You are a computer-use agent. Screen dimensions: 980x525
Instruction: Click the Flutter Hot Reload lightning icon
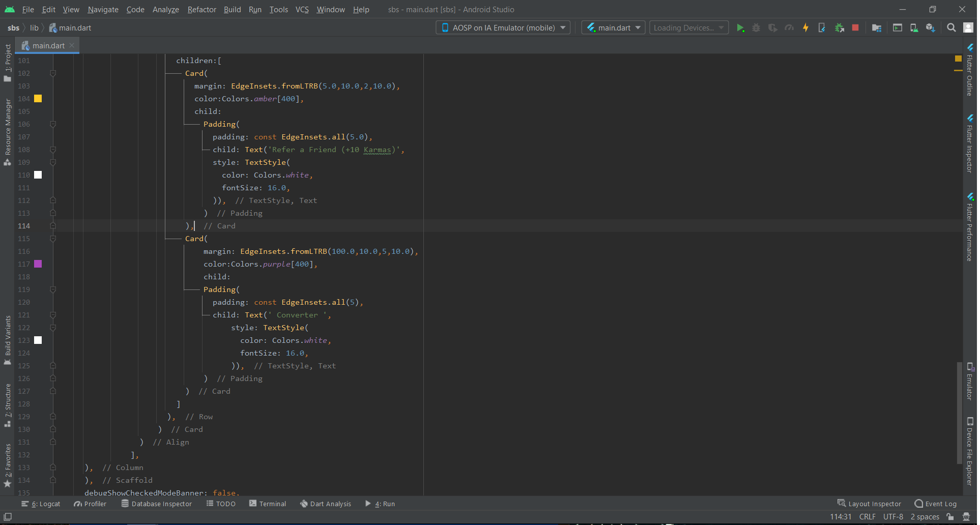(805, 28)
